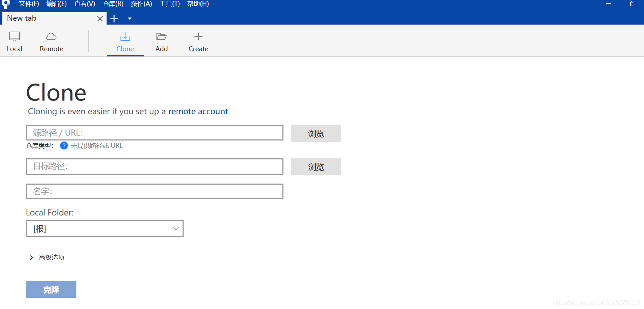This screenshot has height=309, width=644.
Task: Focus the 源路径 / URL input field
Action: point(155,133)
